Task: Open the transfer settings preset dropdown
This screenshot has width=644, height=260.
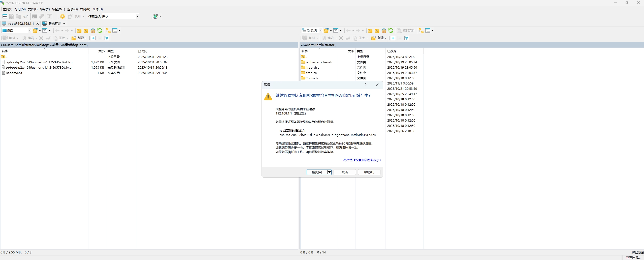Action: (x=137, y=16)
